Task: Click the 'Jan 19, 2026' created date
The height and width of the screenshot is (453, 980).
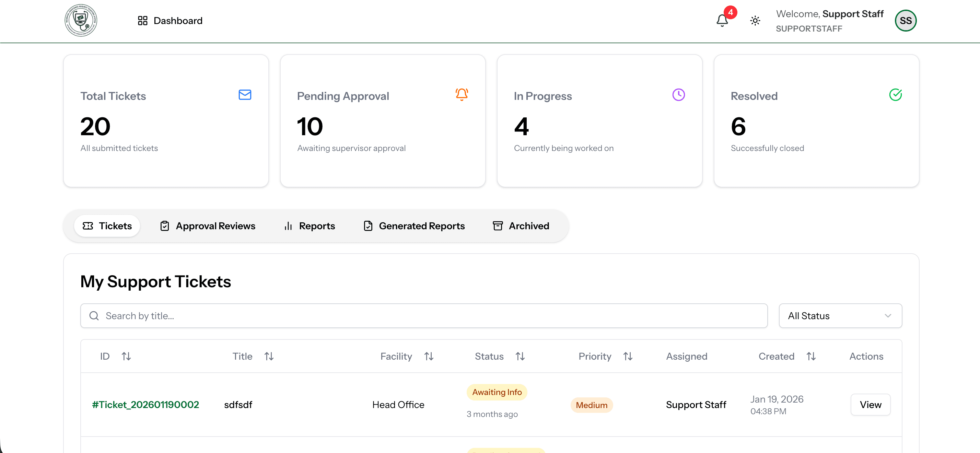Action: (x=777, y=399)
